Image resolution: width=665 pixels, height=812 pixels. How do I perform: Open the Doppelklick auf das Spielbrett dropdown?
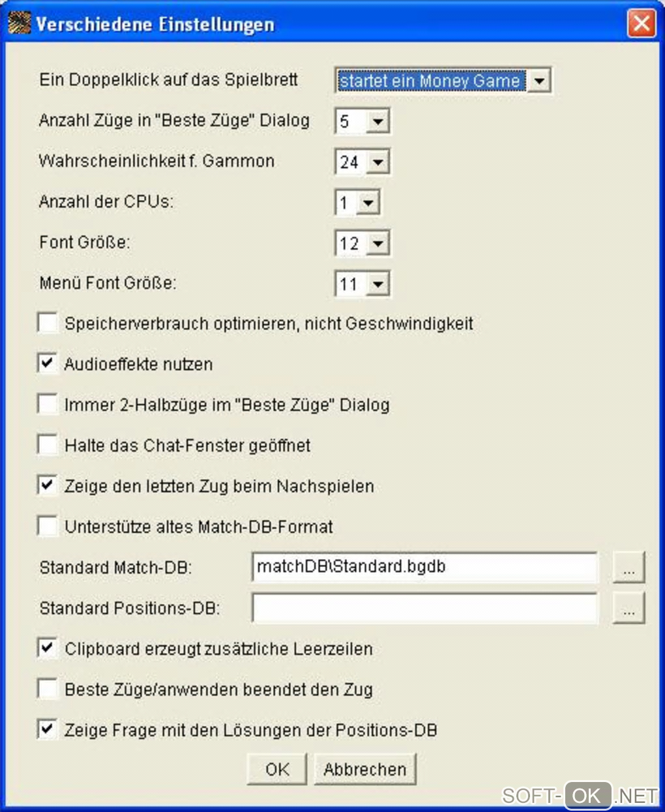pos(539,81)
